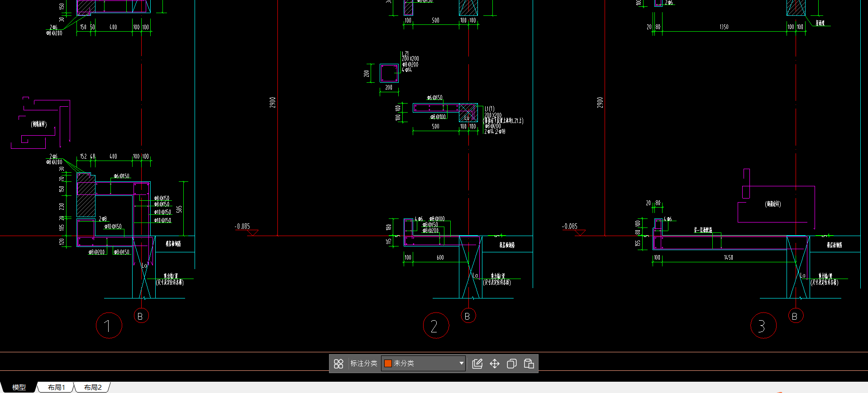Switch to the 布局2 tab
868x393 pixels.
93,387
